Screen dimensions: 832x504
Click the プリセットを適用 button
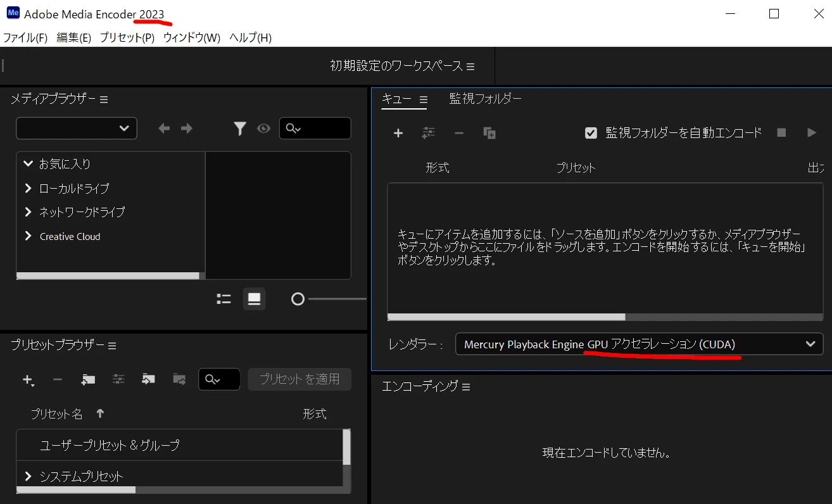click(299, 379)
